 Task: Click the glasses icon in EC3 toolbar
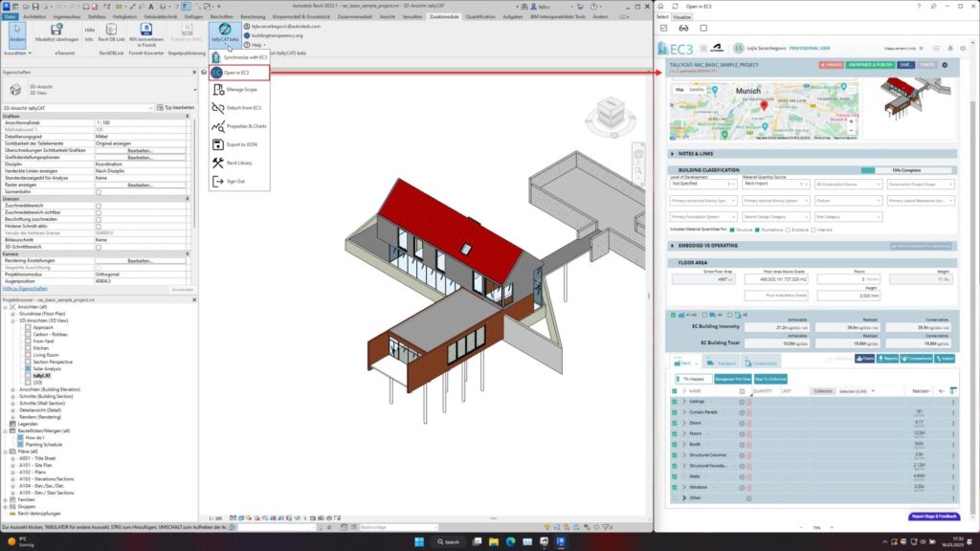coord(683,28)
